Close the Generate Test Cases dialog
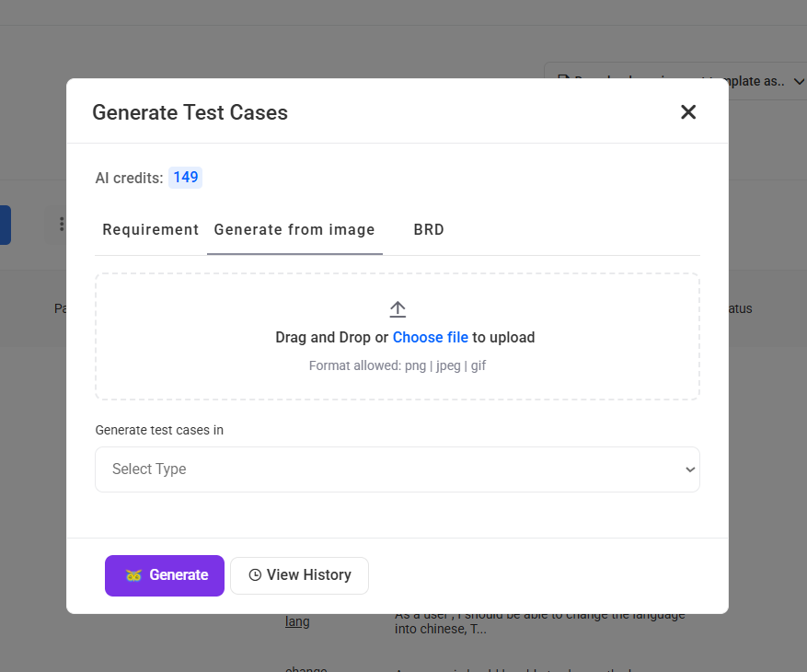The width and height of the screenshot is (807, 672). (688, 112)
